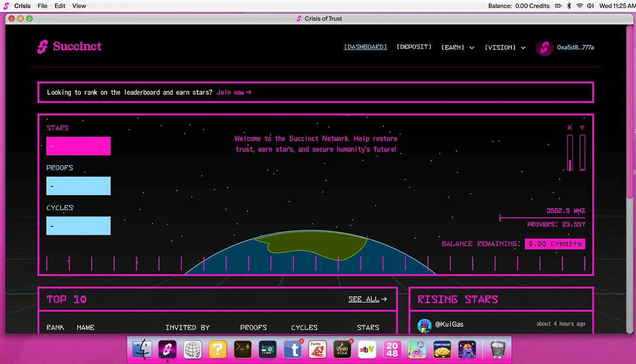
Task: Expand the VISION dropdown menu
Action: click(x=505, y=48)
